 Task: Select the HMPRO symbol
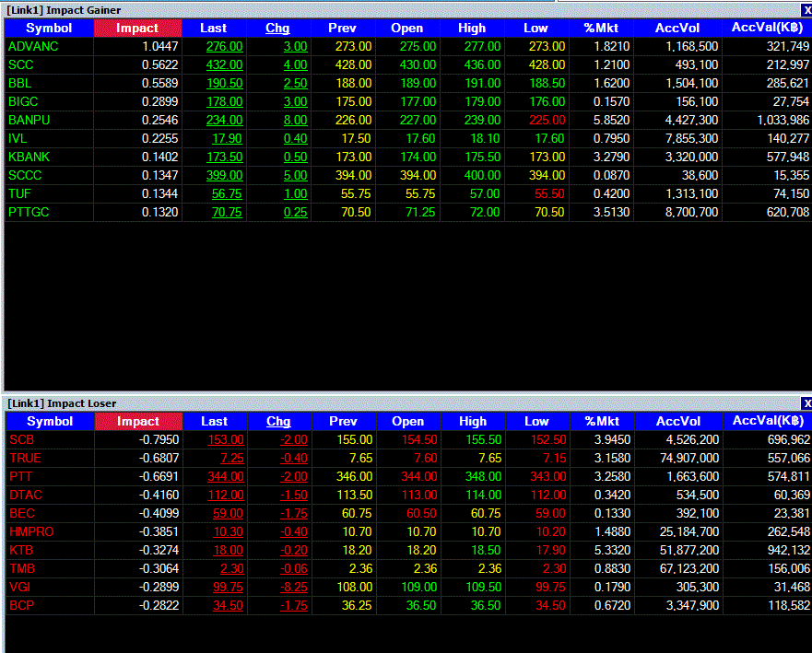click(31, 532)
